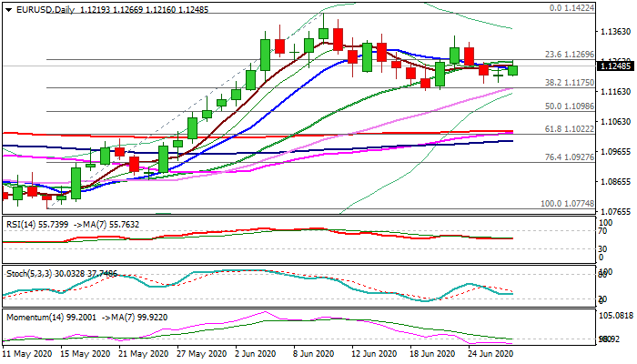Select the 76.4 Fibonacci label 1.09276
The width and height of the screenshot is (637, 364).
569,157
